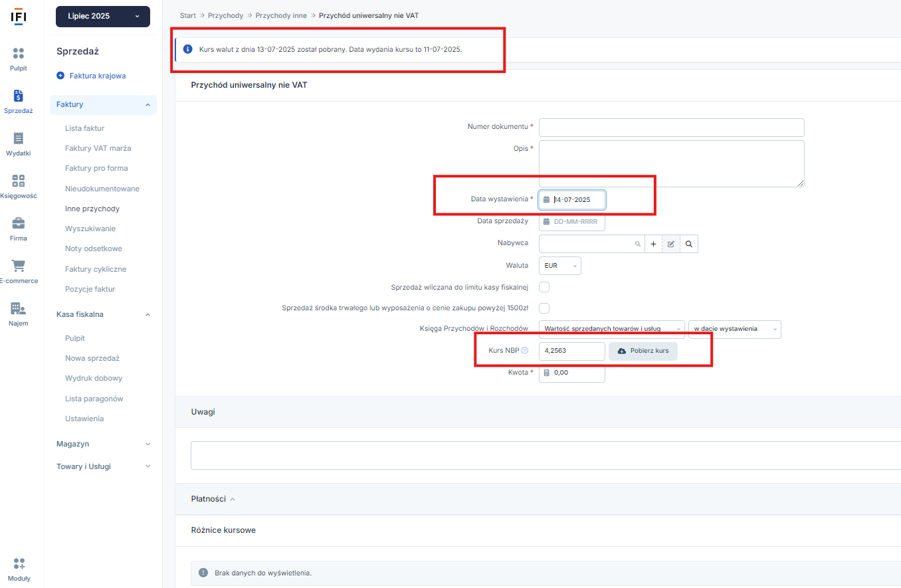Image resolution: width=901 pixels, height=588 pixels.
Task: Click the Opis text area
Action: click(672, 163)
